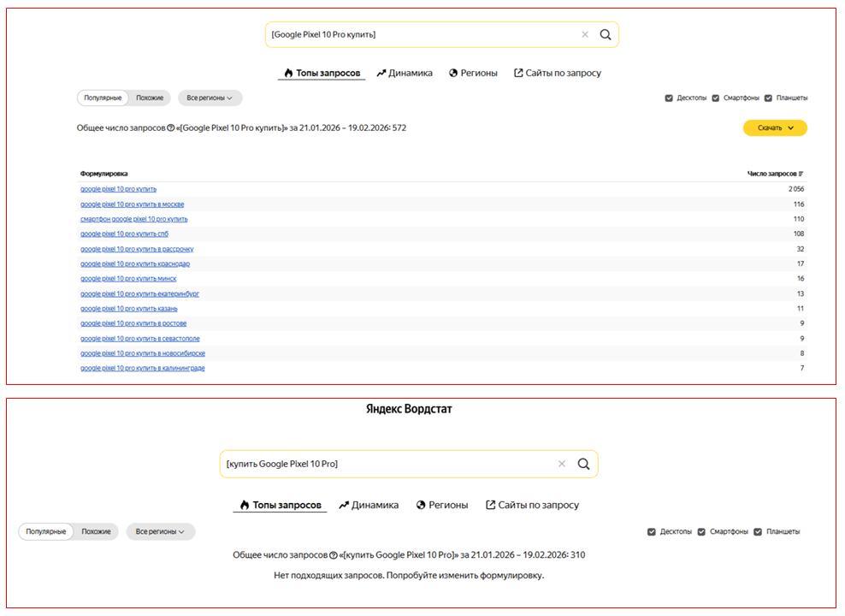Toggle Смартфоны checkbox in the upper panel

pos(716,98)
